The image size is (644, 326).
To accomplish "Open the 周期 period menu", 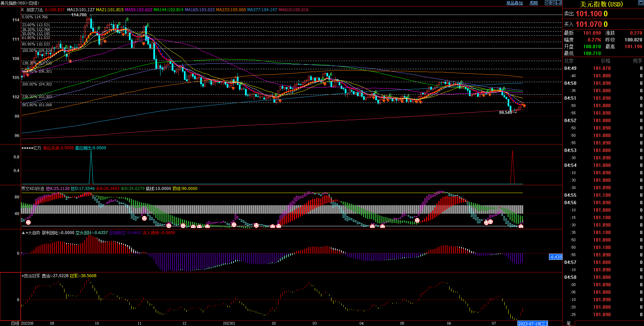I will (534, 3).
